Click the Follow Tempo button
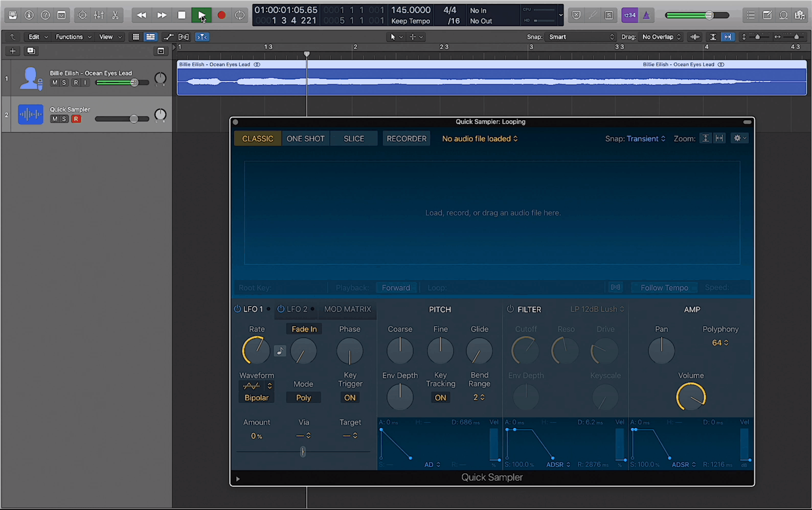The image size is (812, 510). (664, 288)
